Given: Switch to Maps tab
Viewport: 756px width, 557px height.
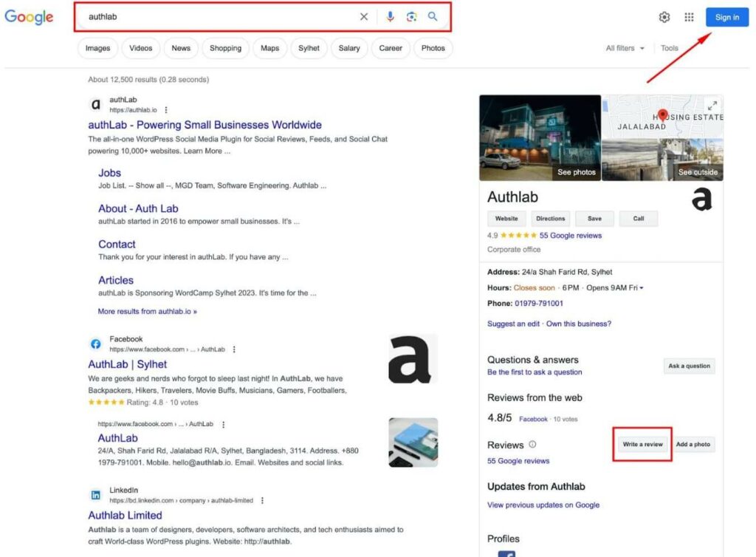Looking at the screenshot, I should click(269, 48).
